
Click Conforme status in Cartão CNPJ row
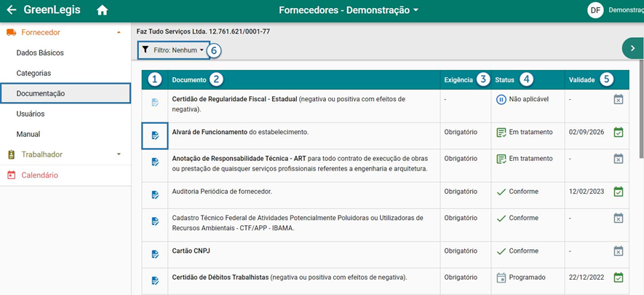click(x=523, y=251)
